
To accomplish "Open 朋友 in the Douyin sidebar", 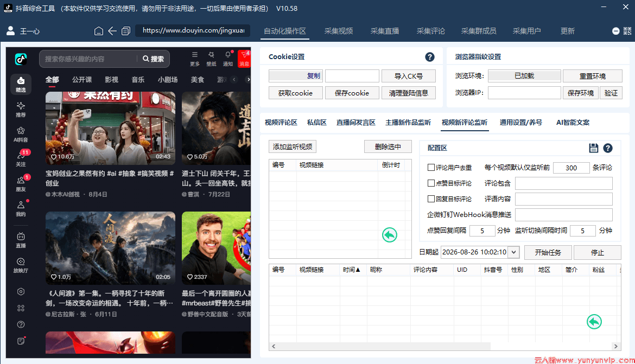I will 21,184.
